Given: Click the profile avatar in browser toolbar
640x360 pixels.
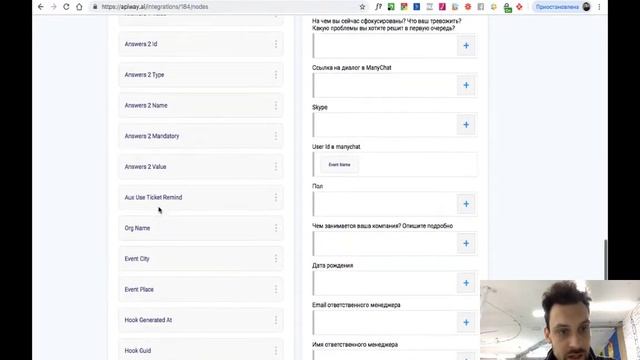Looking at the screenshot, I should tap(587, 7).
